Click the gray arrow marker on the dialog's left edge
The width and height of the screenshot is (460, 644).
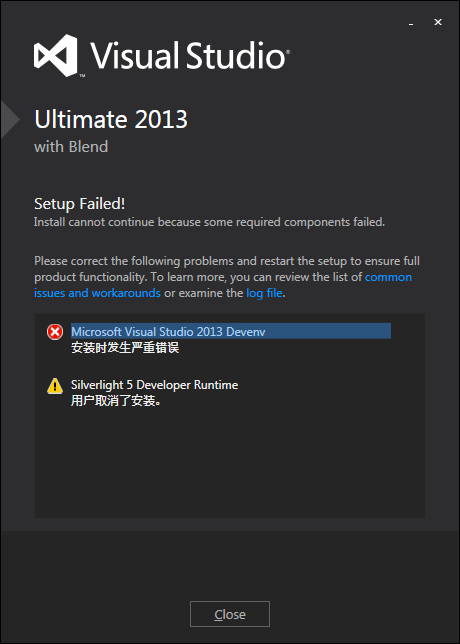tap(10, 120)
